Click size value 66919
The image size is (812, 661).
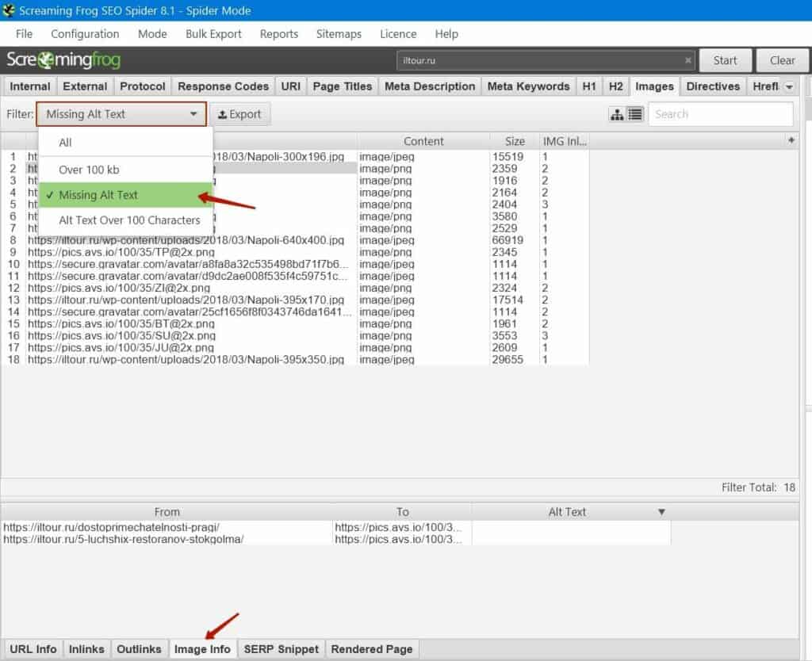click(x=507, y=240)
